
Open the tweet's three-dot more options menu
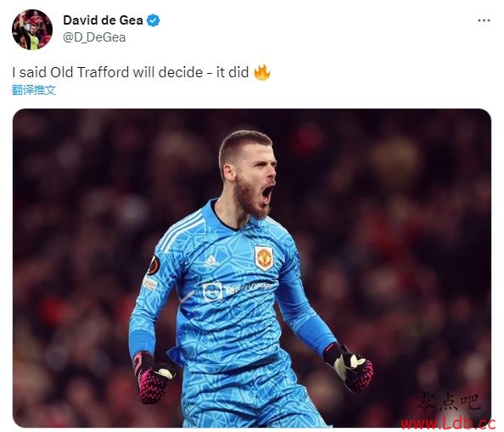pos(484,20)
